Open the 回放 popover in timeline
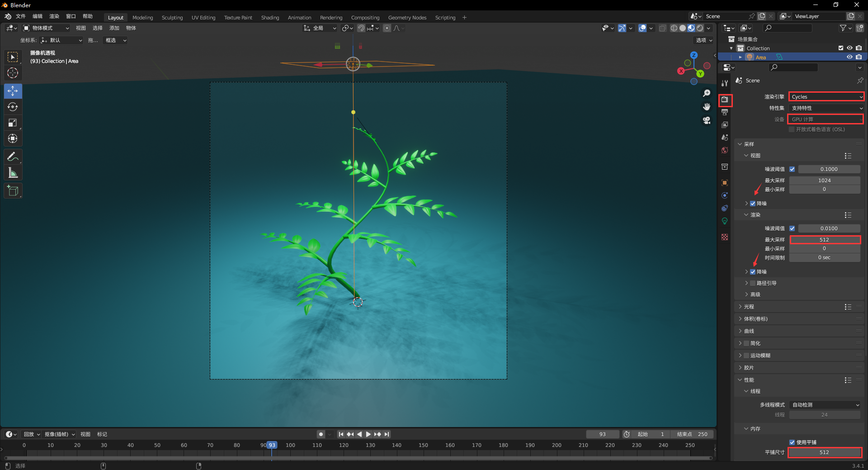Viewport: 868px width, 470px height. 32,434
